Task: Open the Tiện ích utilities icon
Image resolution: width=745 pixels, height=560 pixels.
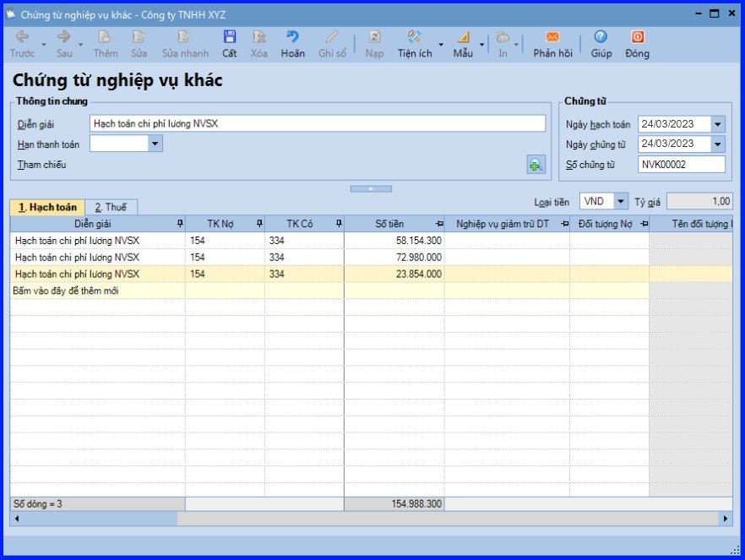Action: click(x=414, y=37)
